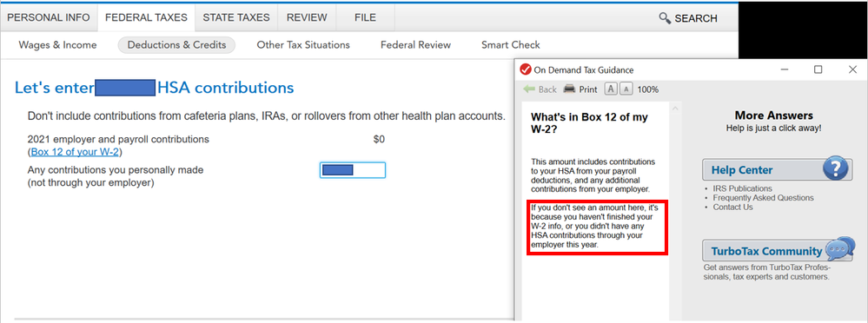Screen dimensions: 868x323
Task: Increase text size with large A icon
Action: pyautogui.click(x=611, y=89)
